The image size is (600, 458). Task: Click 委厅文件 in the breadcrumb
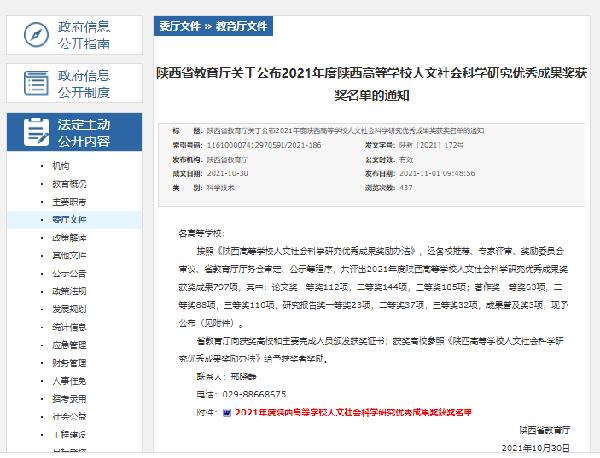179,29
